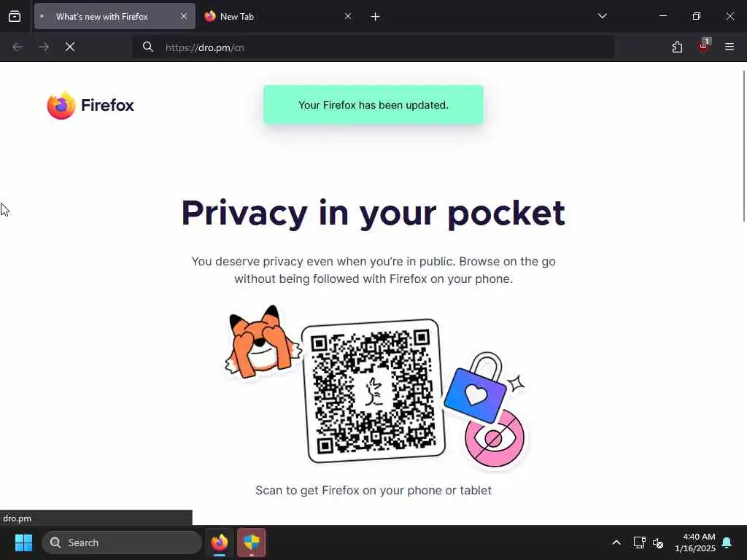Click the Your Firefox has been updated banner
The height and width of the screenshot is (560, 747).
pos(373,105)
